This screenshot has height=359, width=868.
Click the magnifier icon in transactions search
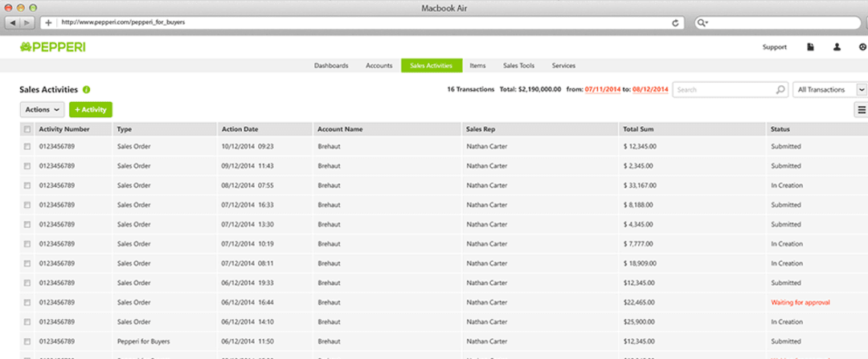[x=780, y=90]
